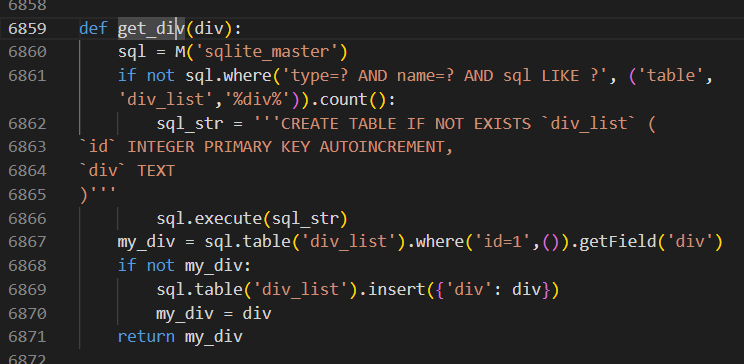744x364 pixels.
Task: Click line number 6867 in the gutter
Action: [x=27, y=242]
